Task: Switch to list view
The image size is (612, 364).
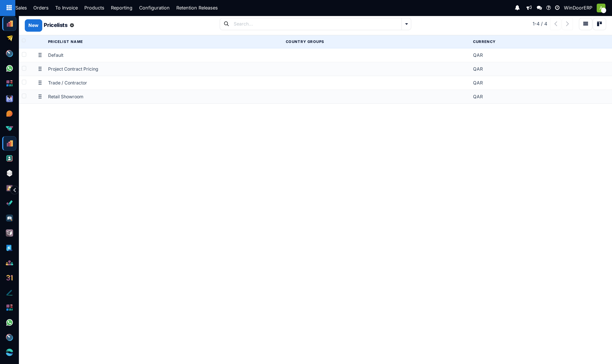Action: tap(585, 24)
